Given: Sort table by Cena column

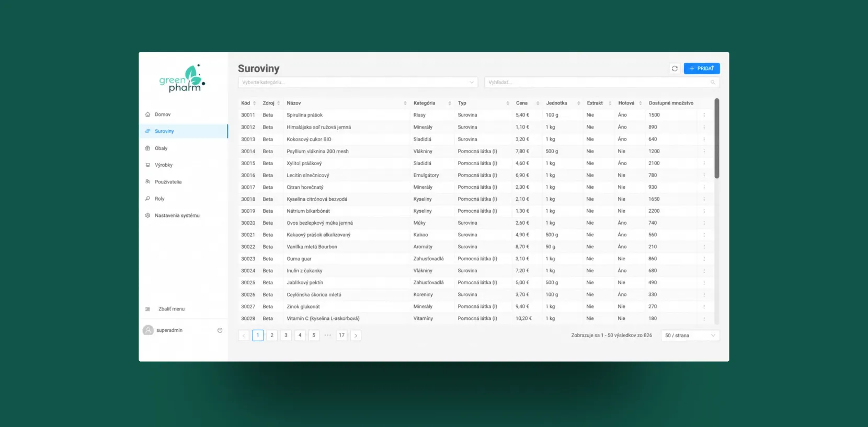Looking at the screenshot, I should (527, 103).
